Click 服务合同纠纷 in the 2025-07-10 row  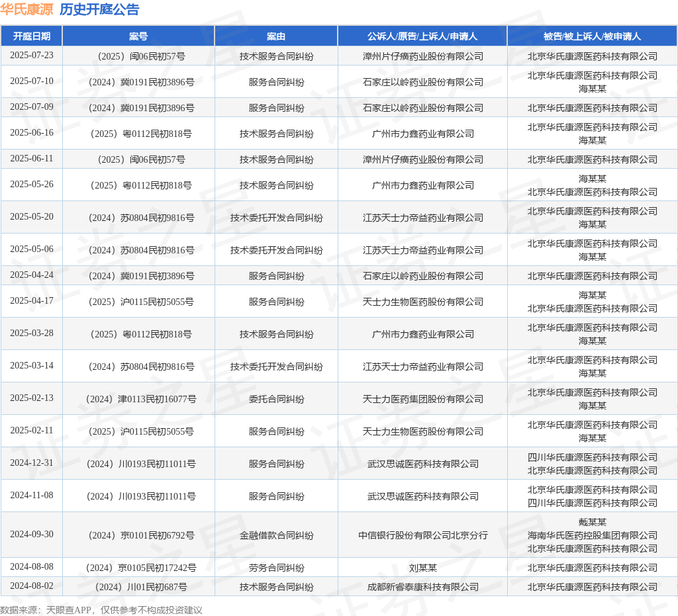click(x=276, y=82)
